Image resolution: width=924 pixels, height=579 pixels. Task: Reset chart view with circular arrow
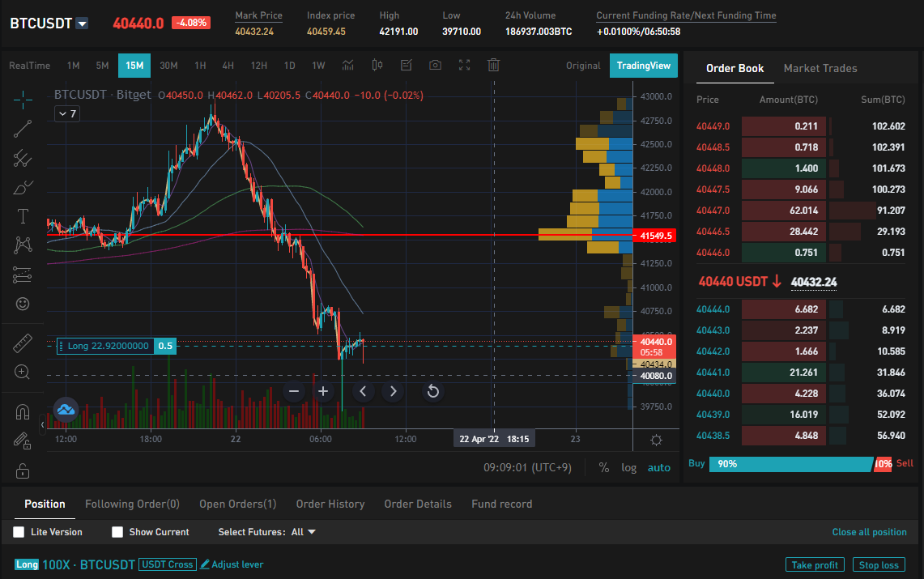point(433,391)
